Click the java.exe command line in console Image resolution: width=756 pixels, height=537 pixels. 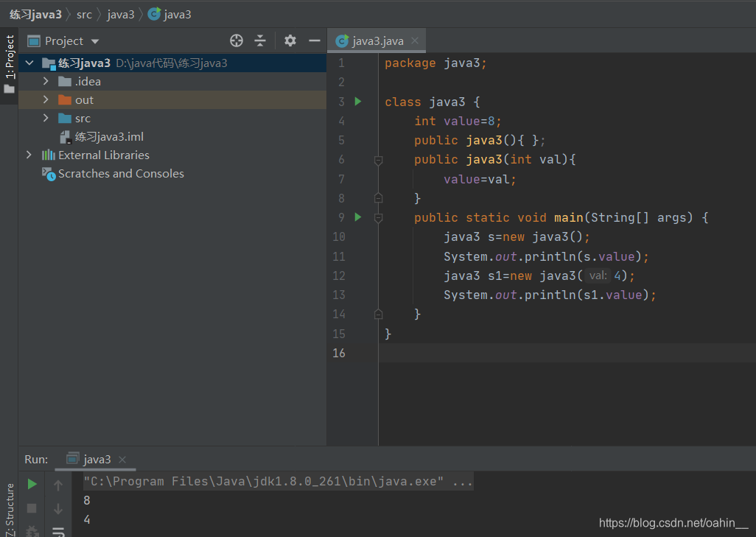click(279, 482)
